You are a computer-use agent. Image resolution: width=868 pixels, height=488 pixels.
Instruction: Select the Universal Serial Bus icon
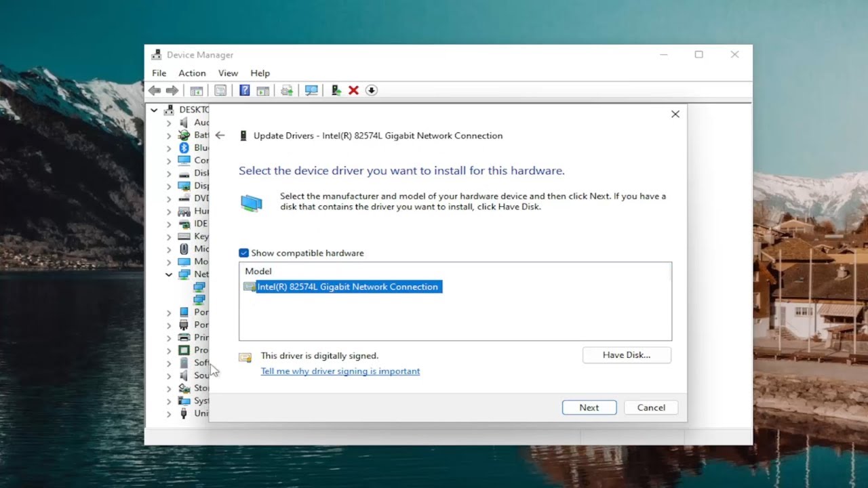pyautogui.click(x=184, y=413)
